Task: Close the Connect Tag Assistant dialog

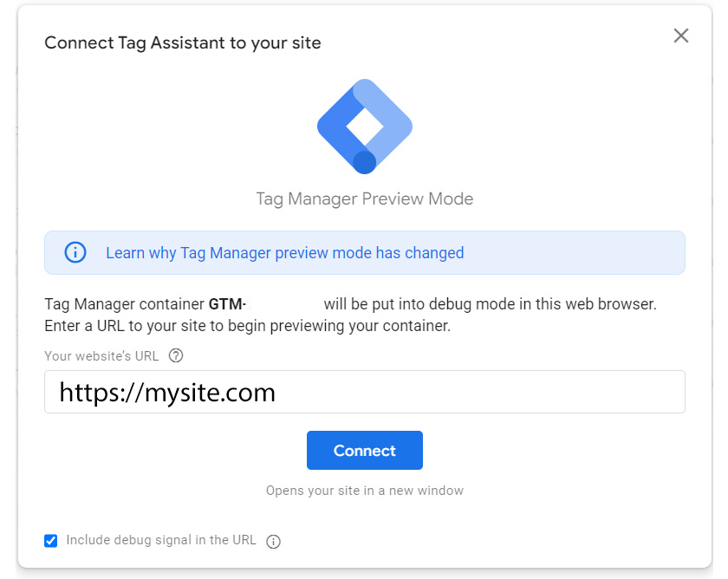Action: tap(681, 36)
